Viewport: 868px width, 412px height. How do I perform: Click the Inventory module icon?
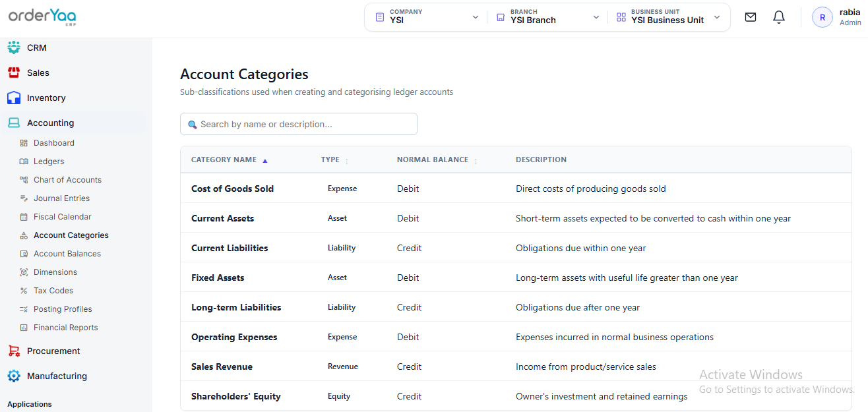[14, 98]
